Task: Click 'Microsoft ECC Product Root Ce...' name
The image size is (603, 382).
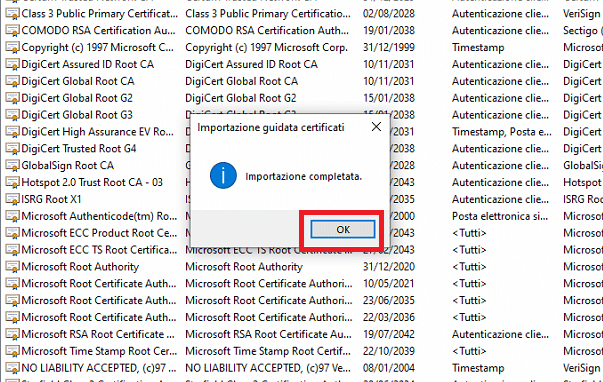Action: click(99, 233)
